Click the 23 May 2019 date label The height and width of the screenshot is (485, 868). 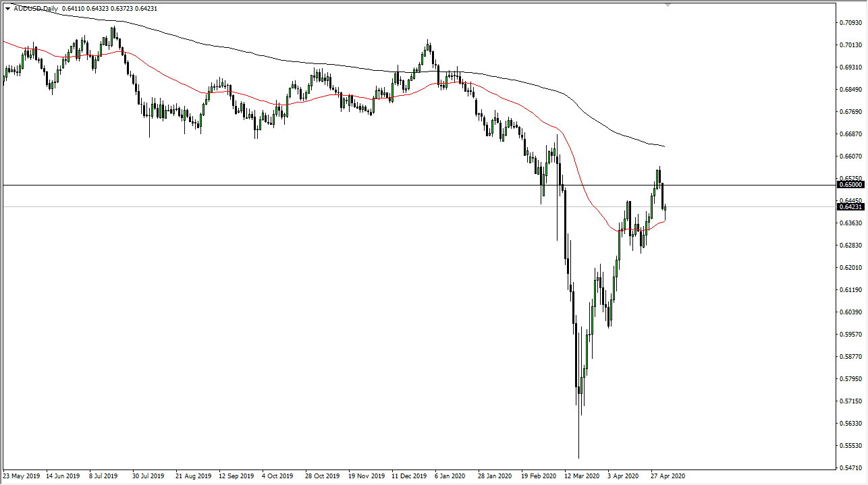pyautogui.click(x=22, y=476)
